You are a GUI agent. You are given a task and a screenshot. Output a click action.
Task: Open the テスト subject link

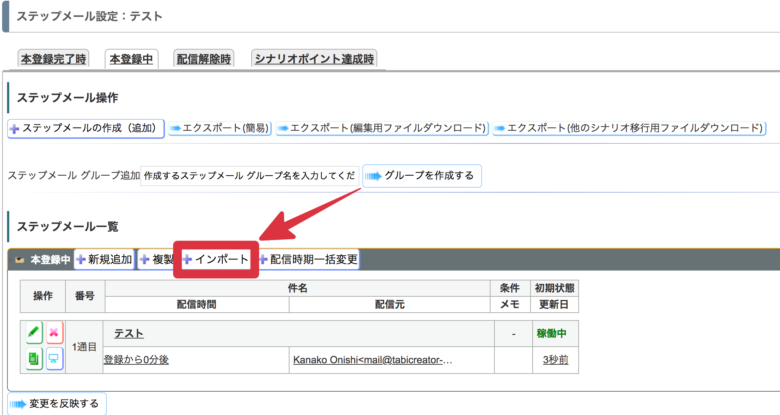pyautogui.click(x=129, y=333)
